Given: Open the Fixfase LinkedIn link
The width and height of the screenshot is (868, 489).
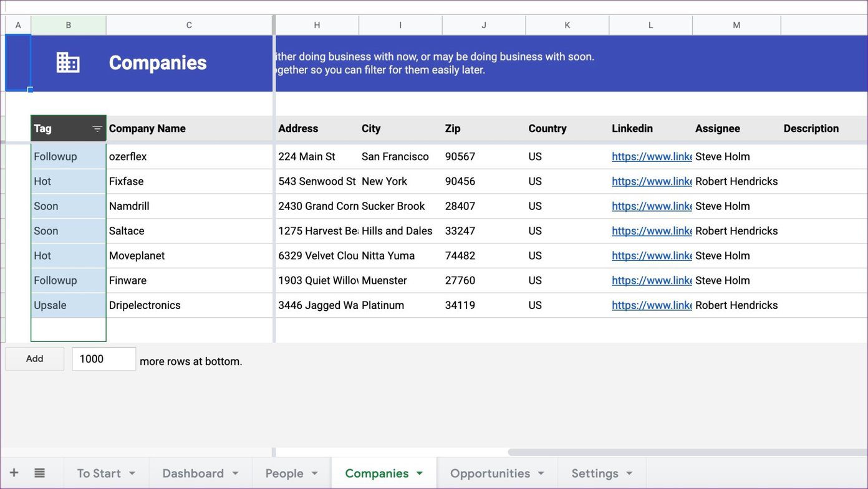Looking at the screenshot, I should click(x=652, y=181).
